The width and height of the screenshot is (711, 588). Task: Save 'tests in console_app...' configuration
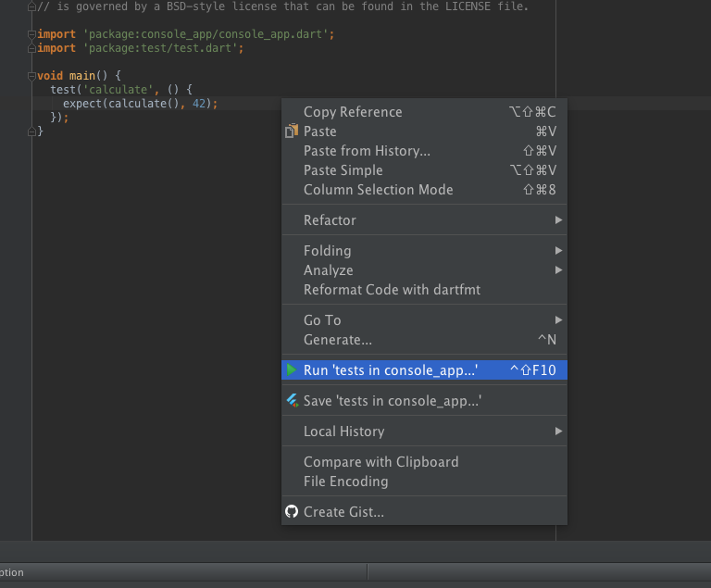tap(424, 401)
